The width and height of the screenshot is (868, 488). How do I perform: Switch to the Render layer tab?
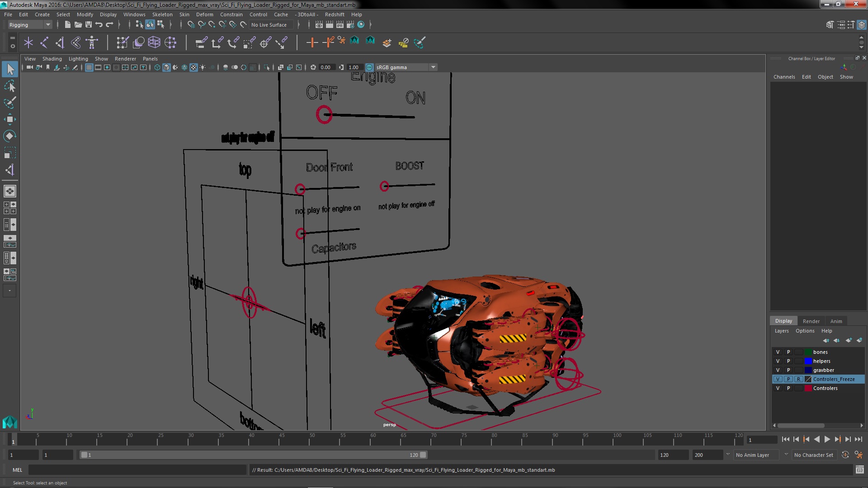811,321
